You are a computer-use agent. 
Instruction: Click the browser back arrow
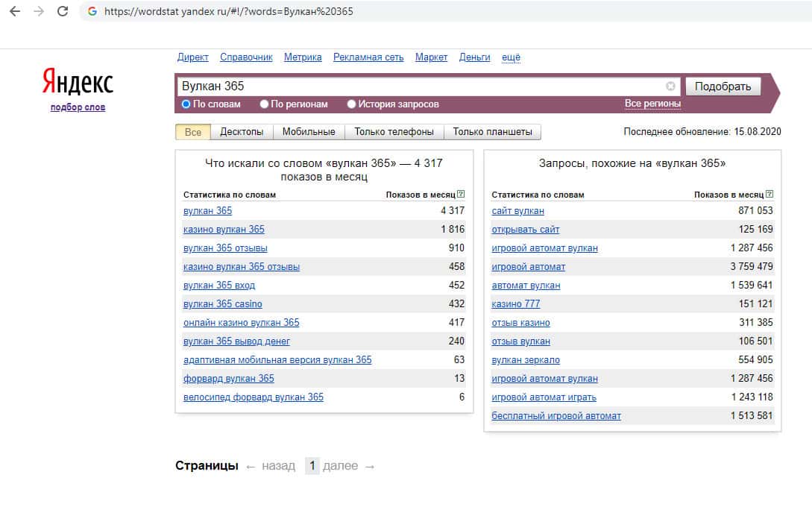tap(14, 11)
